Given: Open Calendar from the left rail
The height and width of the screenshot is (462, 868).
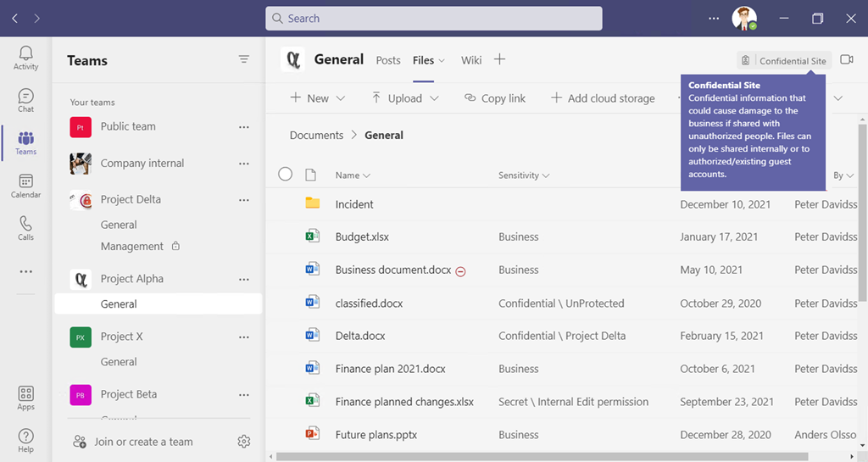Looking at the screenshot, I should tap(25, 186).
